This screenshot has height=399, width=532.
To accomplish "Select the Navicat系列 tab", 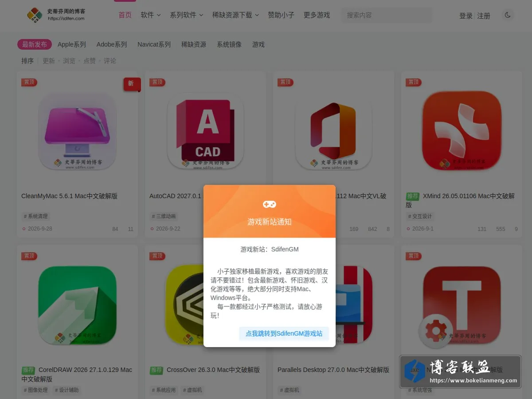I will (x=154, y=44).
